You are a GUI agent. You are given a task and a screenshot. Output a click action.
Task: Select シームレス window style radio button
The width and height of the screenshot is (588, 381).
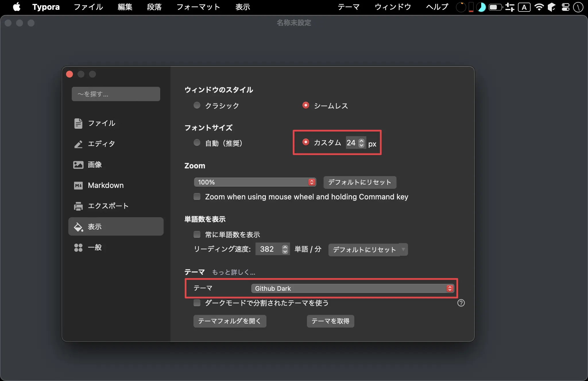(305, 105)
